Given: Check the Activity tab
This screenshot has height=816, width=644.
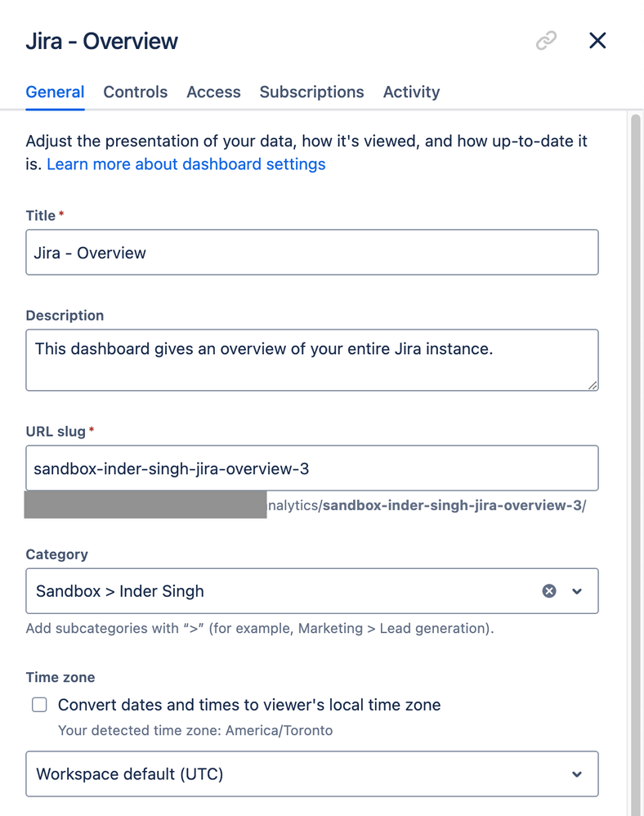Looking at the screenshot, I should 411,92.
